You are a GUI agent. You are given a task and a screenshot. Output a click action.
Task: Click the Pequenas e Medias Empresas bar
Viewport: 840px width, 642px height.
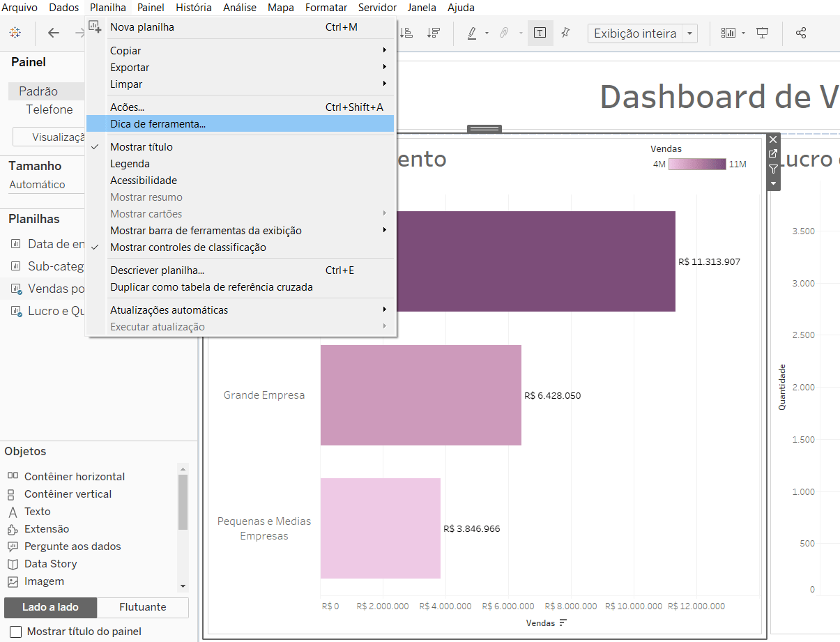pyautogui.click(x=381, y=528)
